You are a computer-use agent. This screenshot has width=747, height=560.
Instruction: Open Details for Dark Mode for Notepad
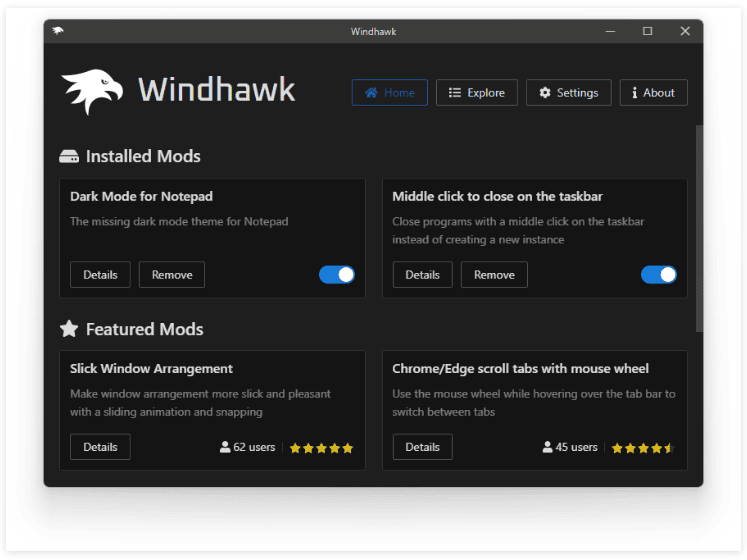click(x=100, y=275)
